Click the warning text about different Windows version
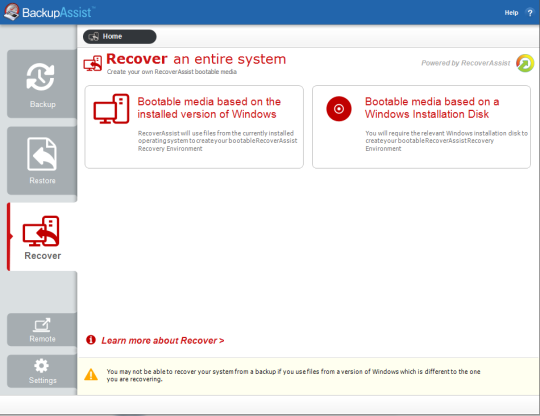The height and width of the screenshot is (416, 540). pyautogui.click(x=293, y=375)
